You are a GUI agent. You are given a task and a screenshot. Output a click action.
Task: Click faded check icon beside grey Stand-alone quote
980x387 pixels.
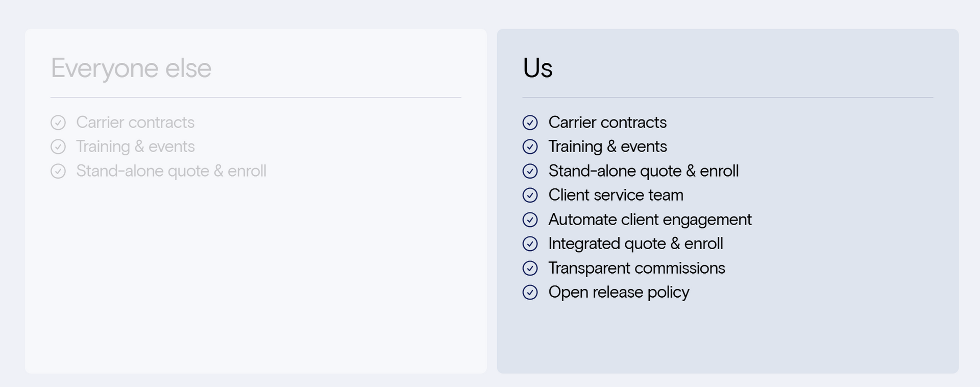[x=58, y=171]
